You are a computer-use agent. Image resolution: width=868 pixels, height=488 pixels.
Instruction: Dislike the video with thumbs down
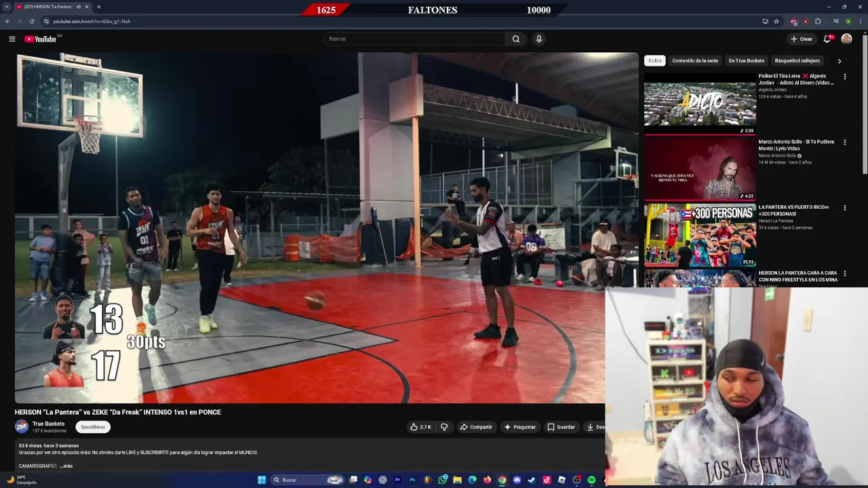tap(444, 427)
